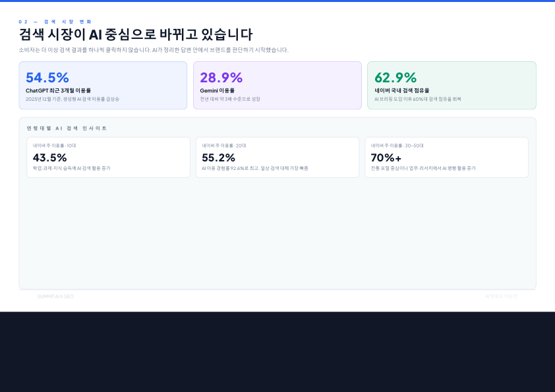This screenshot has width=555, height=392.
Task: Select the 'SUMMIT AI X GEO' footer text
Action: [55, 296]
